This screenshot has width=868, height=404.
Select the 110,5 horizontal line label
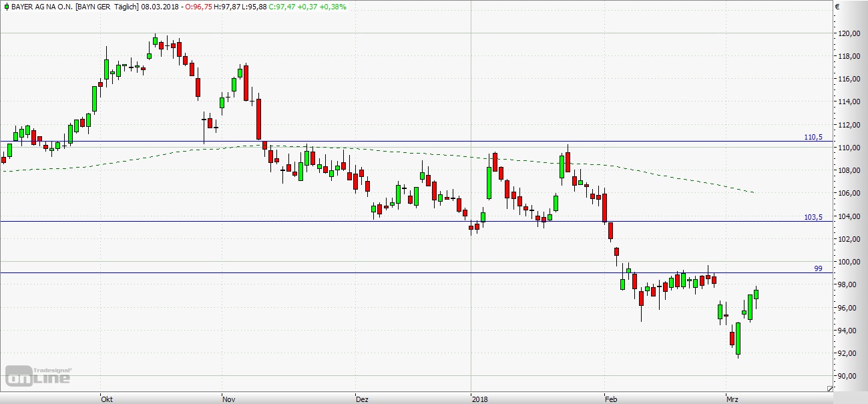pyautogui.click(x=813, y=137)
